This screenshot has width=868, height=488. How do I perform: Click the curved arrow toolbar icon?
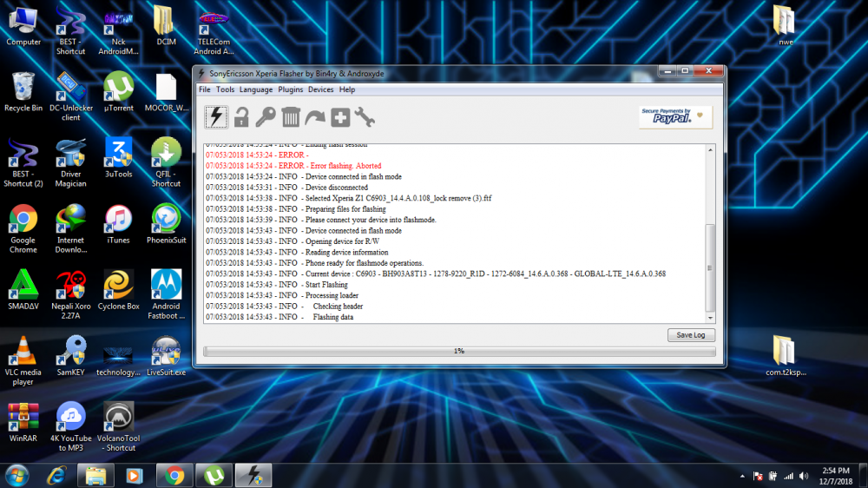point(316,117)
